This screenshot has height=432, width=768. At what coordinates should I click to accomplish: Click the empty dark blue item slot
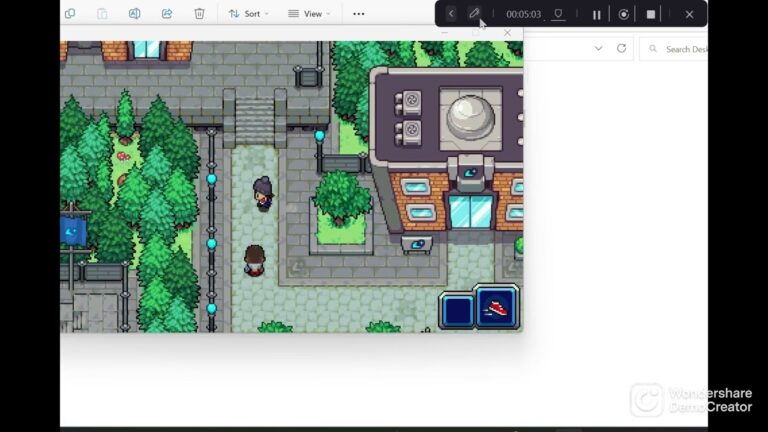[457, 311]
